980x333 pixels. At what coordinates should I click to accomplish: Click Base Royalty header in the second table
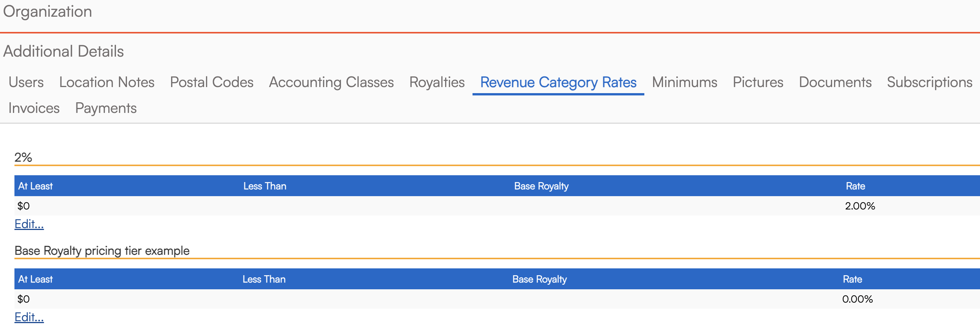coord(539,279)
